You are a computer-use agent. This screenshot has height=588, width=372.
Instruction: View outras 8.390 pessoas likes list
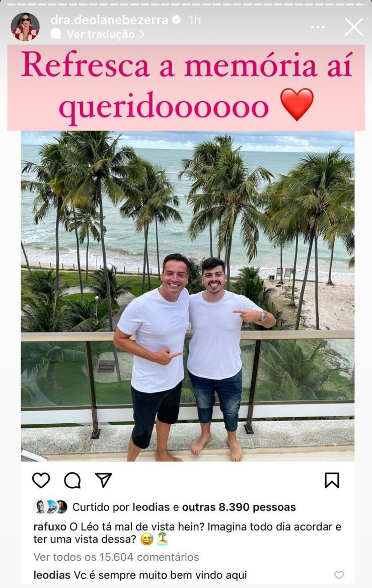tap(239, 507)
